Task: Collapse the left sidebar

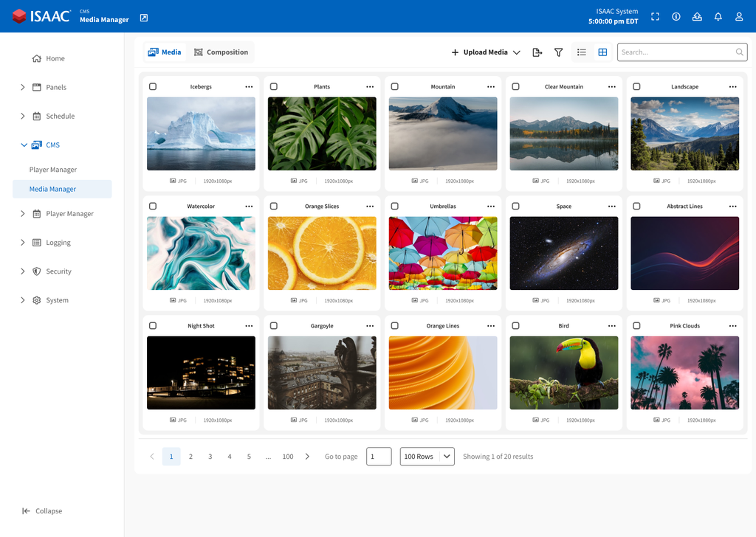Action: coord(43,510)
